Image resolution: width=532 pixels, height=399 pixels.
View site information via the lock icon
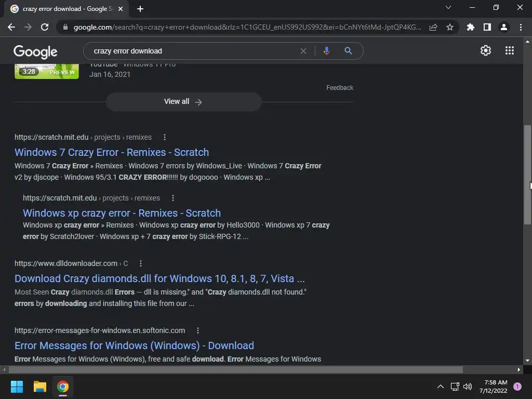[65, 27]
